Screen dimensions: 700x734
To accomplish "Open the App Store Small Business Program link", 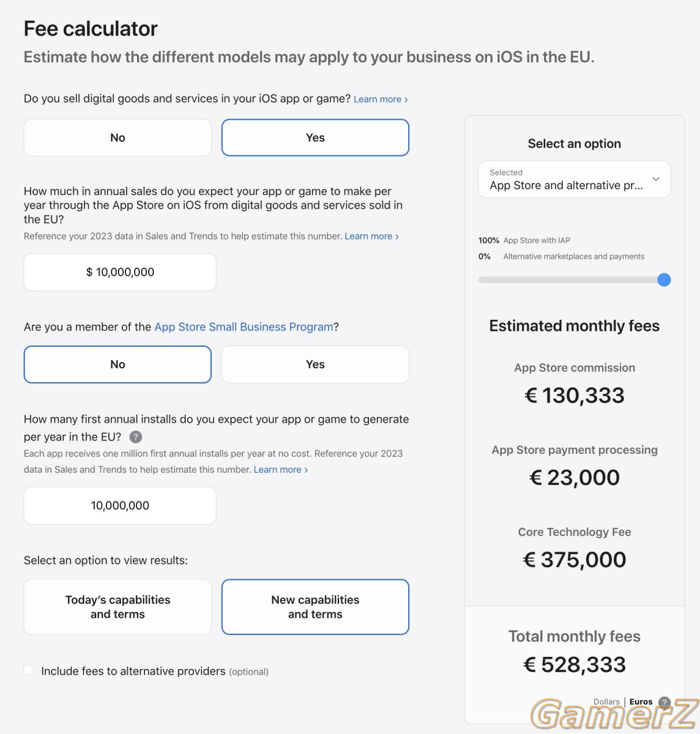I will (x=244, y=327).
